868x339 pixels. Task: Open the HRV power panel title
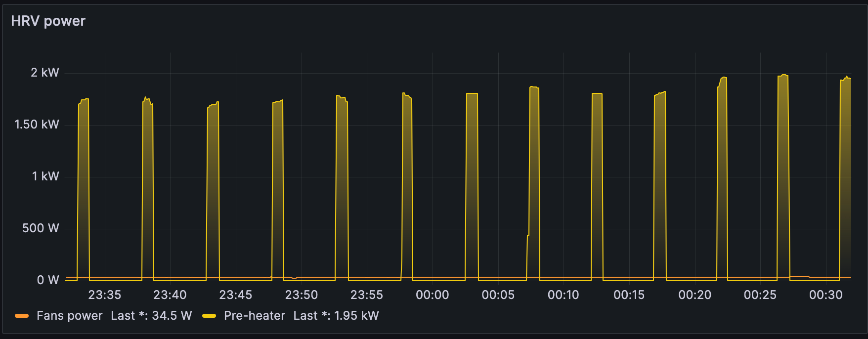point(48,21)
